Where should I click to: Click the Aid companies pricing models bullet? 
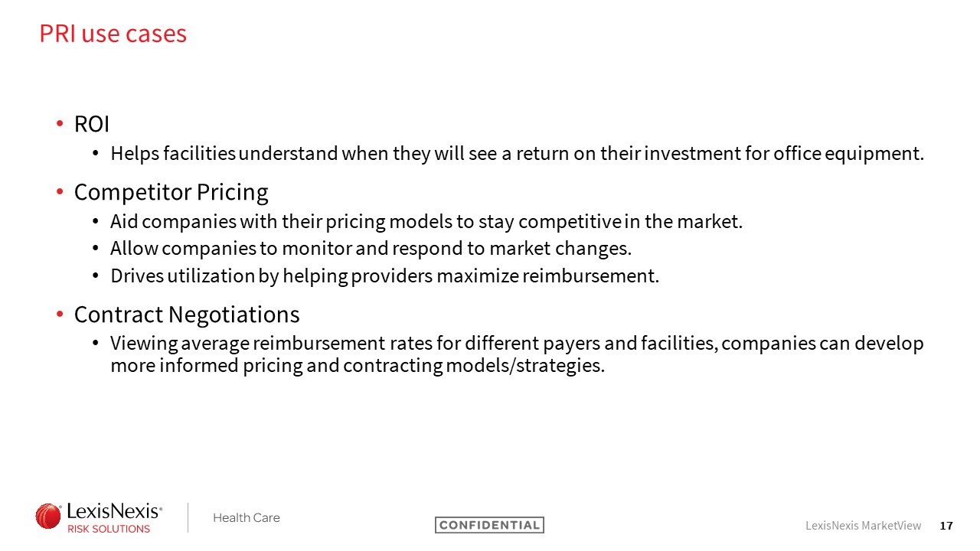coord(426,222)
